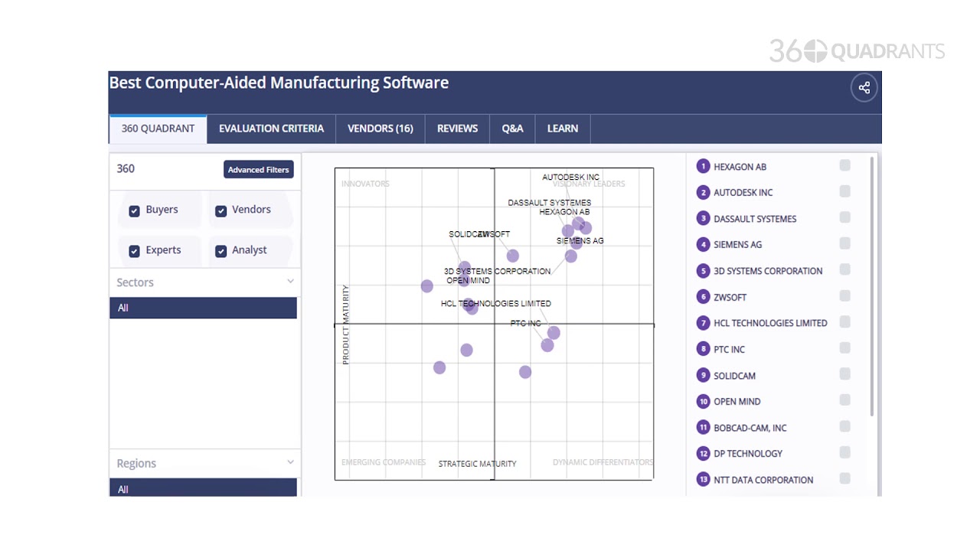Open DP TECHNOLOGY vendor link

[748, 454]
